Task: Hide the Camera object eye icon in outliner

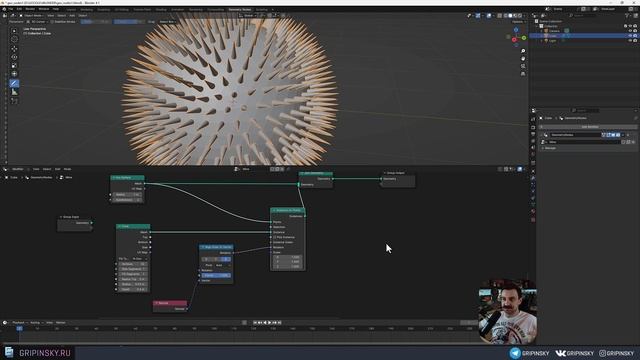Action: tap(630, 31)
